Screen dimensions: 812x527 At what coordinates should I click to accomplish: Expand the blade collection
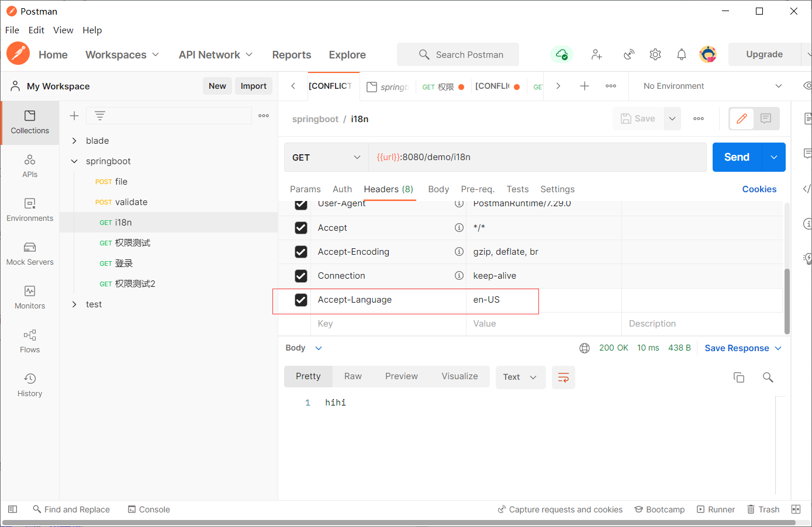pyautogui.click(x=74, y=141)
